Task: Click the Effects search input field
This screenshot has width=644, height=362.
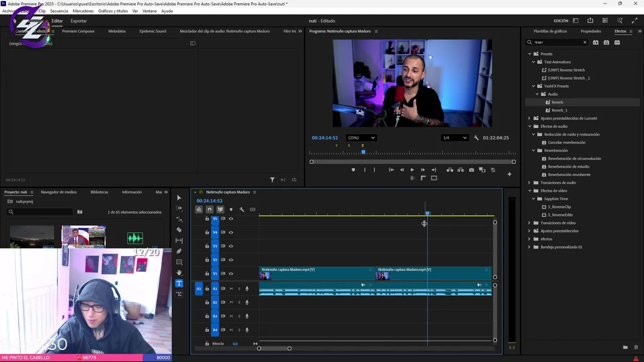Action: (556, 42)
